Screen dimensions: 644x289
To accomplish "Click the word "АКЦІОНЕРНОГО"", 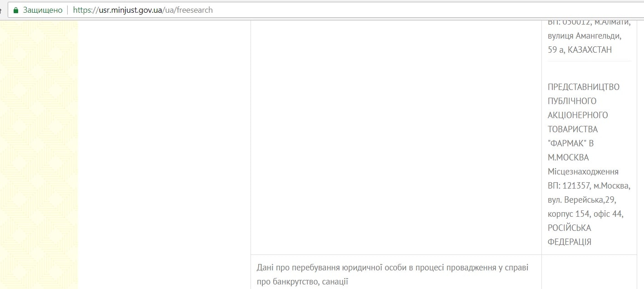I will point(578,115).
